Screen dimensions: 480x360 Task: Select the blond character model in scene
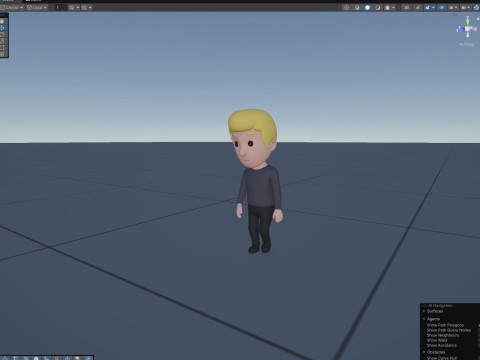tap(257, 180)
